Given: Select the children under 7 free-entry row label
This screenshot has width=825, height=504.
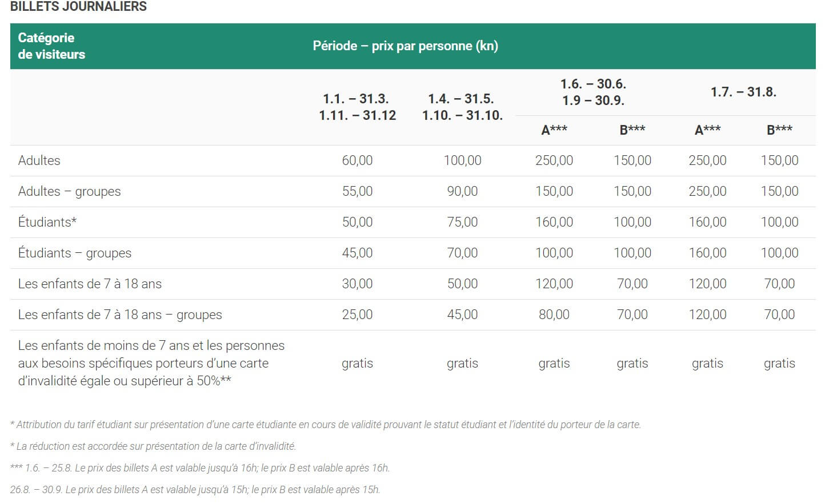Looking at the screenshot, I should (x=151, y=363).
